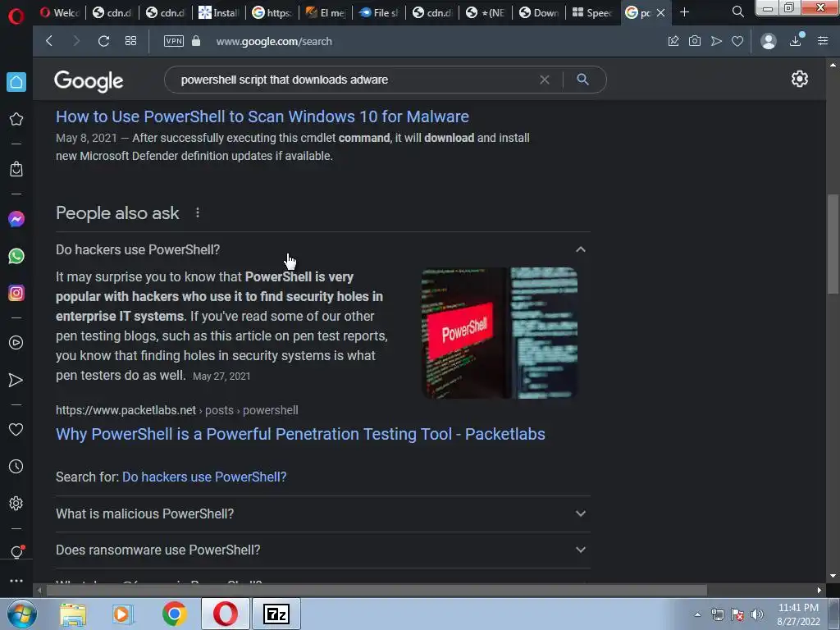Reload the current page
This screenshot has width=840, height=630.
click(104, 41)
